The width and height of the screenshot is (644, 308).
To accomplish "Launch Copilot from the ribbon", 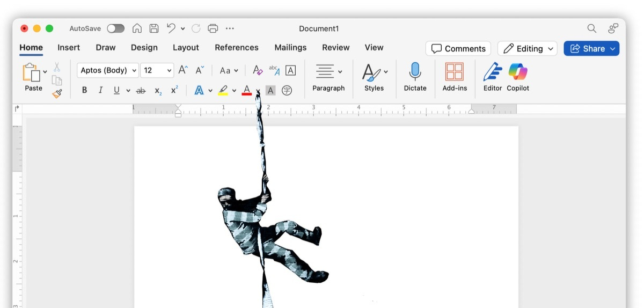I will pos(518,77).
